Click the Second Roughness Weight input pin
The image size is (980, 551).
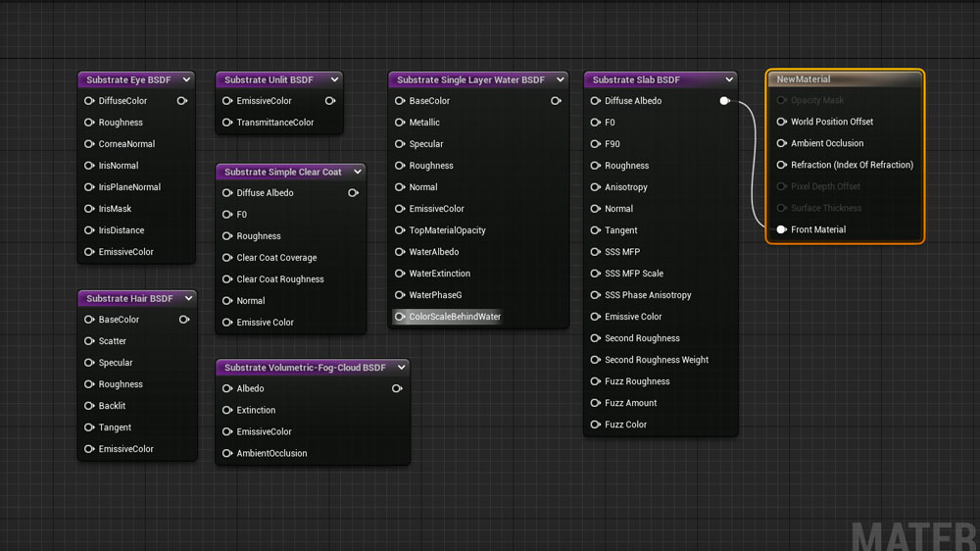[596, 360]
